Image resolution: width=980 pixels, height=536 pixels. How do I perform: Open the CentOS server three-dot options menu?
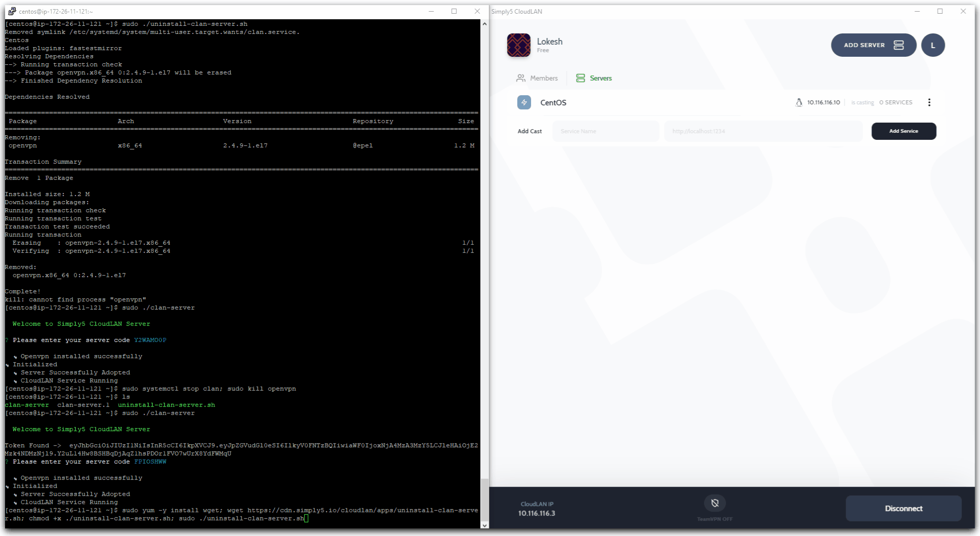(x=929, y=102)
